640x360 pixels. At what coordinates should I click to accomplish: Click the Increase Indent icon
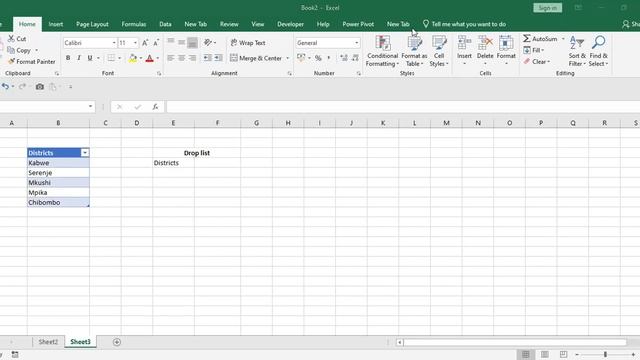(218, 58)
